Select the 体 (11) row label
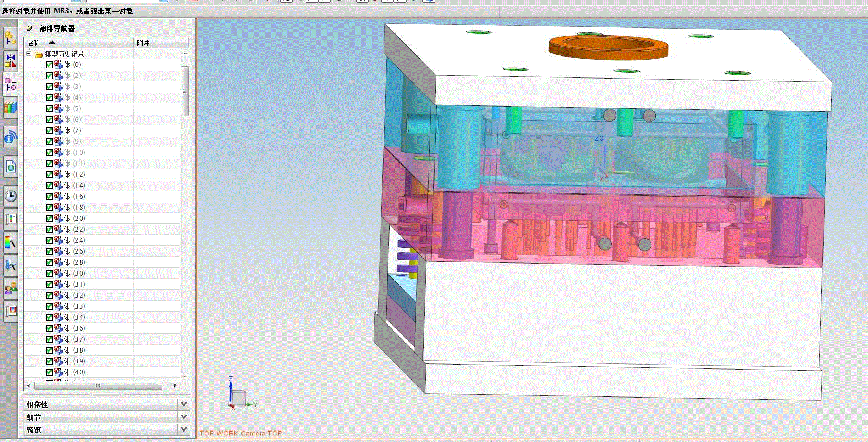This screenshot has width=868, height=442. 75,164
